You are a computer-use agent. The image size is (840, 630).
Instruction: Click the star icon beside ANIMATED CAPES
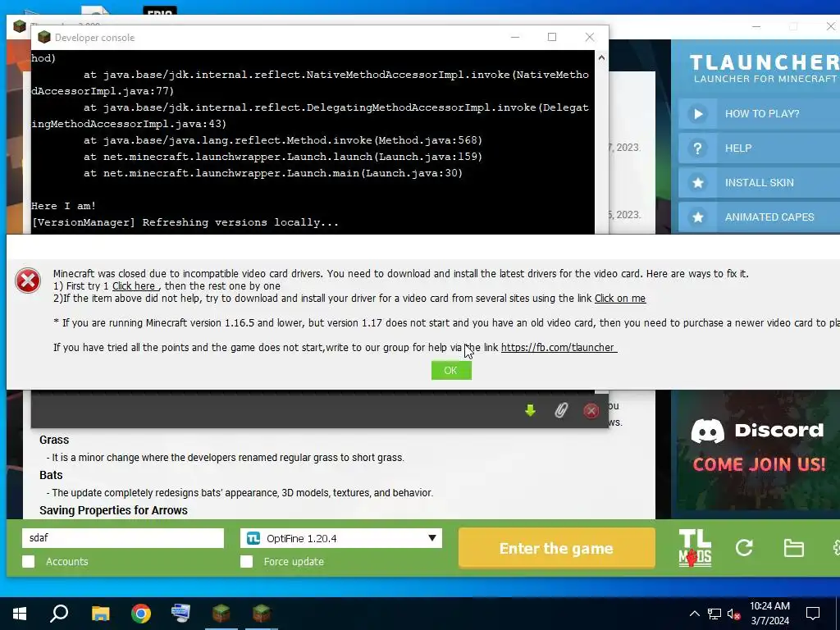(697, 217)
